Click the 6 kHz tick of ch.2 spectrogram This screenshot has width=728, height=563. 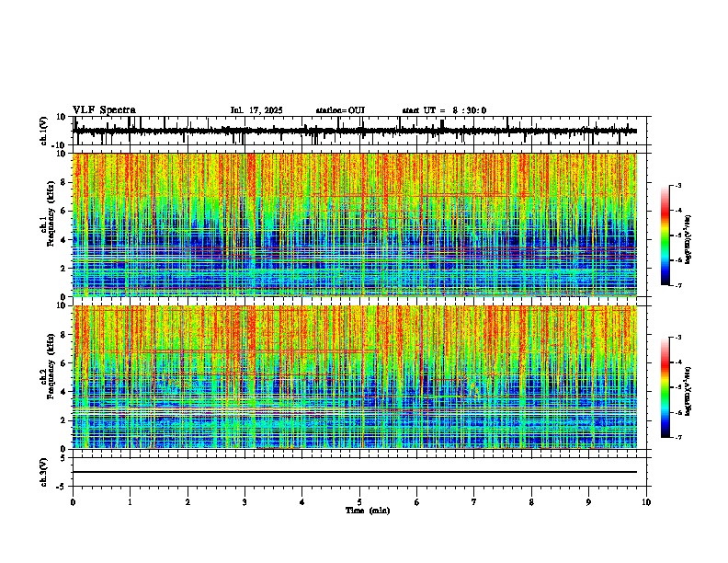click(64, 363)
